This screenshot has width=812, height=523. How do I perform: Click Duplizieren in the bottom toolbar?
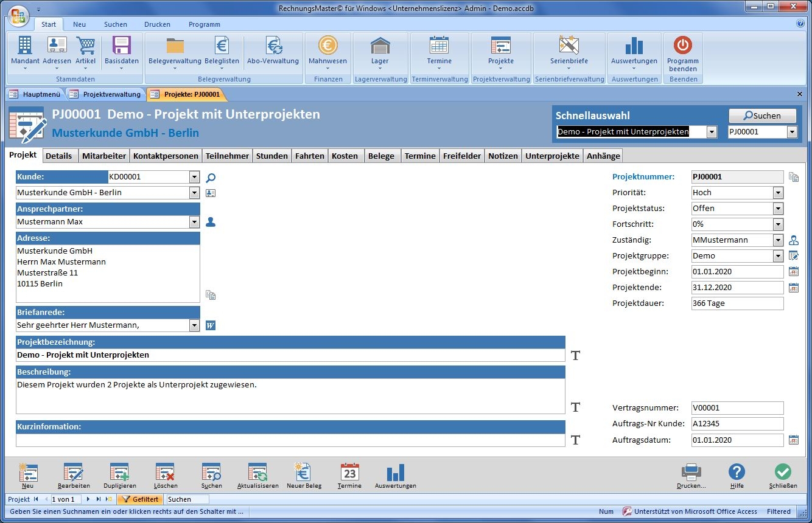pos(120,476)
